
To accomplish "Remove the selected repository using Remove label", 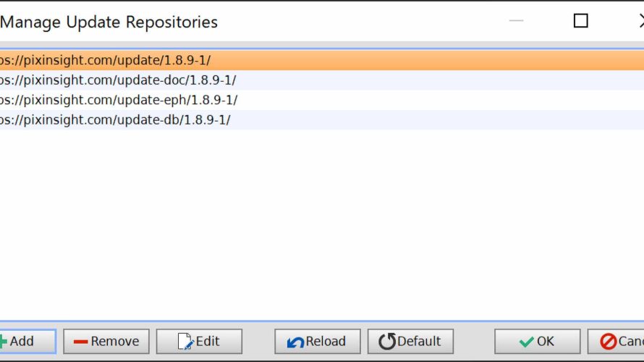I will (x=114, y=341).
